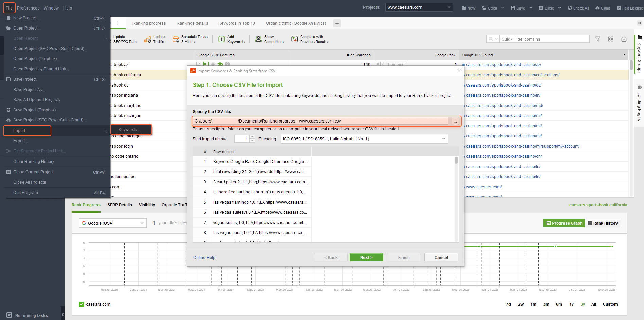Expand the Save button dropdown arrow
Screen dimensions: 644x320
[531, 8]
